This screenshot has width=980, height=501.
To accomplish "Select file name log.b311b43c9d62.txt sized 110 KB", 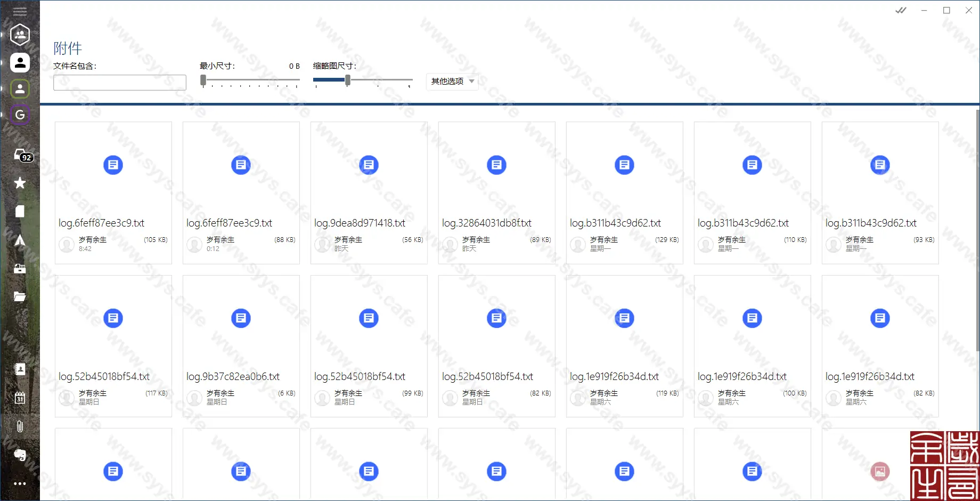I will pos(743,223).
